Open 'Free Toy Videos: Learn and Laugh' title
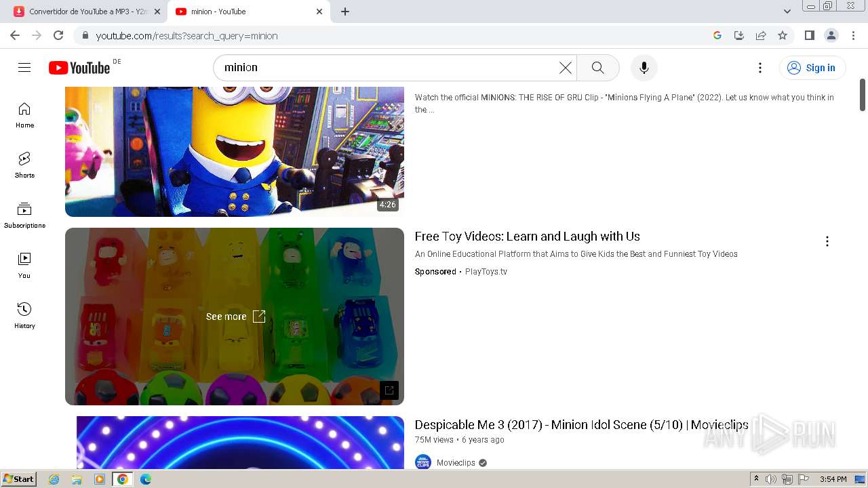868x488 pixels. click(x=528, y=237)
